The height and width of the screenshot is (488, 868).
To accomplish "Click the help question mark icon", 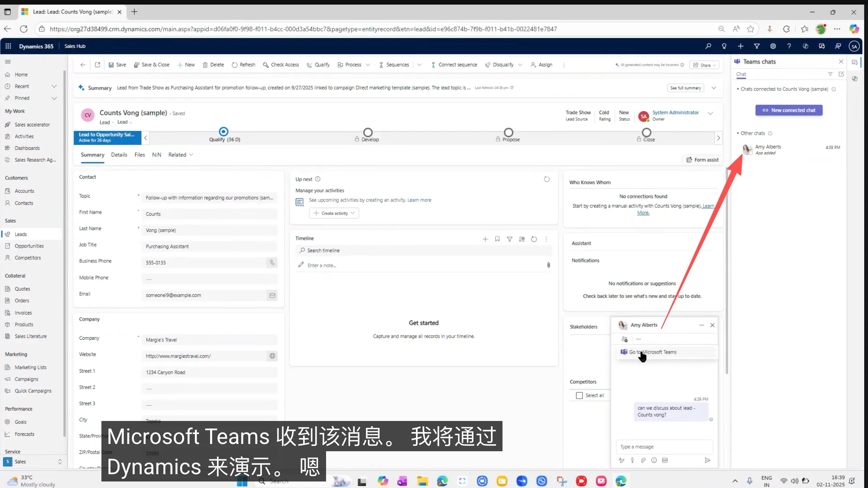I will 789,46.
